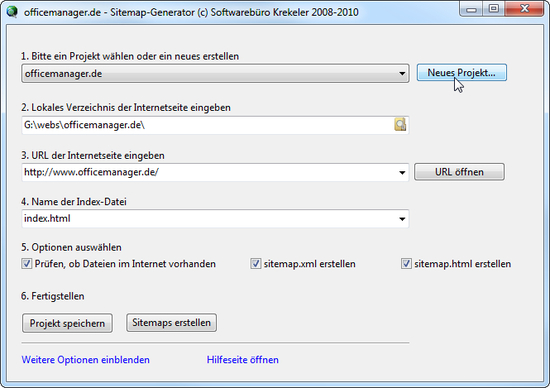Uncheck 'Prüfen, ob Dateien im Internet vorhanden'
This screenshot has height=388, width=550.
coord(27,263)
